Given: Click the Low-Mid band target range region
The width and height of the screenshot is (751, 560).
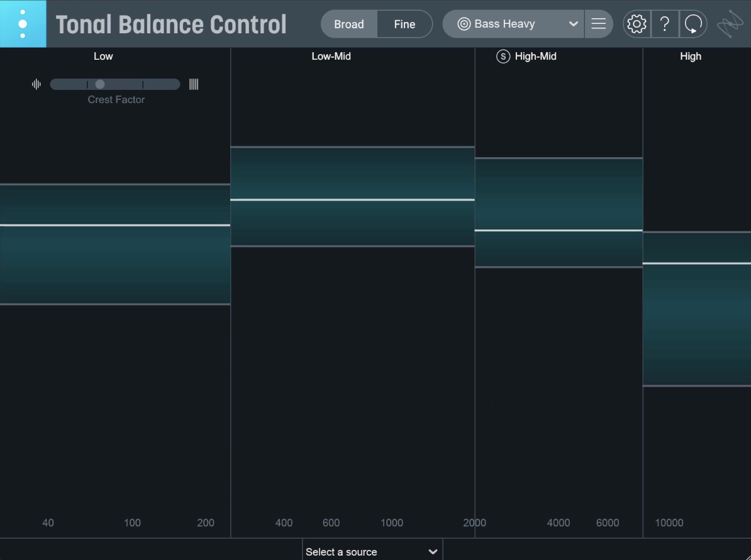Looking at the screenshot, I should 352,196.
